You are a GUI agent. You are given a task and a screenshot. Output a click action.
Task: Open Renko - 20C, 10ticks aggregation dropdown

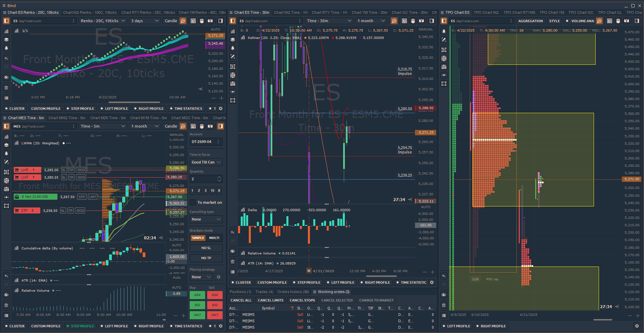click(x=103, y=21)
